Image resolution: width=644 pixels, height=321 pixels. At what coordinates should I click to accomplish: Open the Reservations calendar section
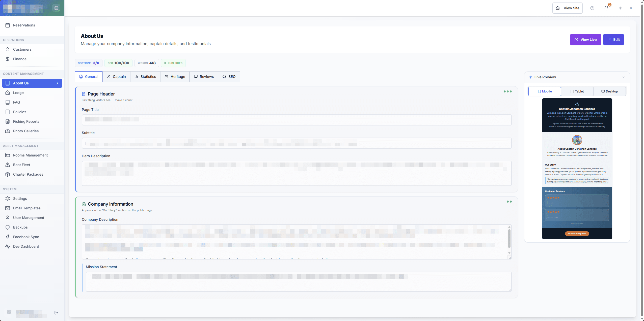click(24, 25)
